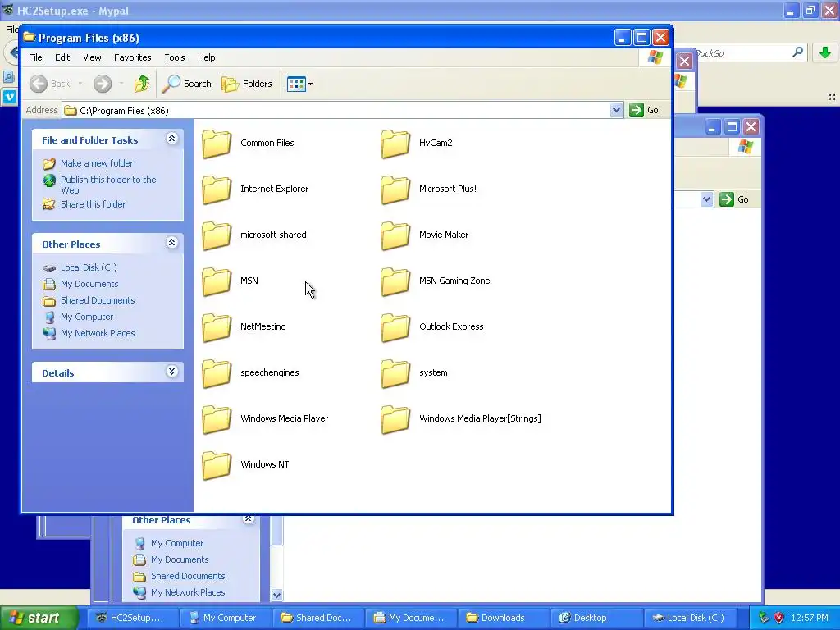Click the scrollbar down arrow in the background window
Image resolution: width=840 pixels, height=630 pixels.
276,595
